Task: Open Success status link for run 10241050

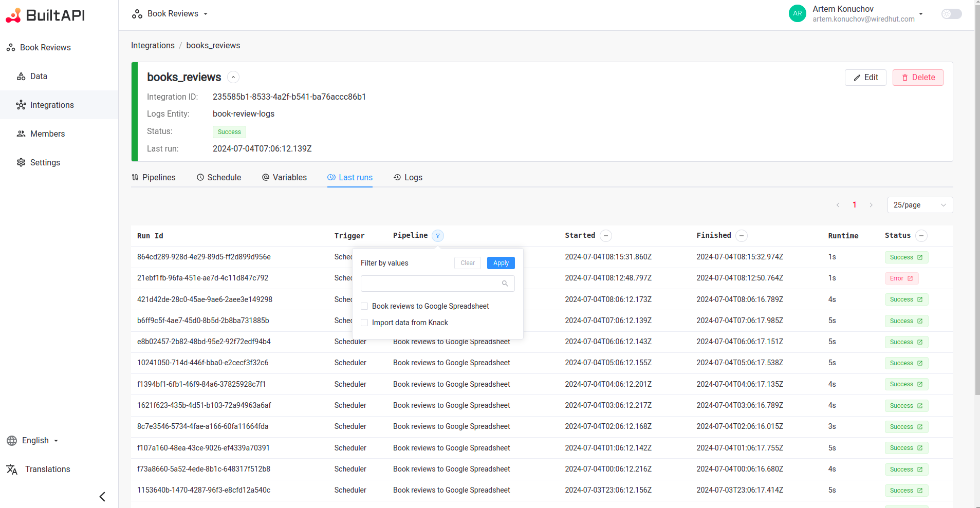Action: [x=907, y=363]
